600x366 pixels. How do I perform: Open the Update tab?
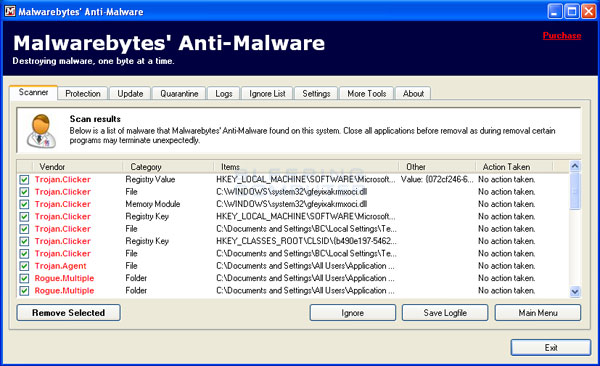click(130, 94)
